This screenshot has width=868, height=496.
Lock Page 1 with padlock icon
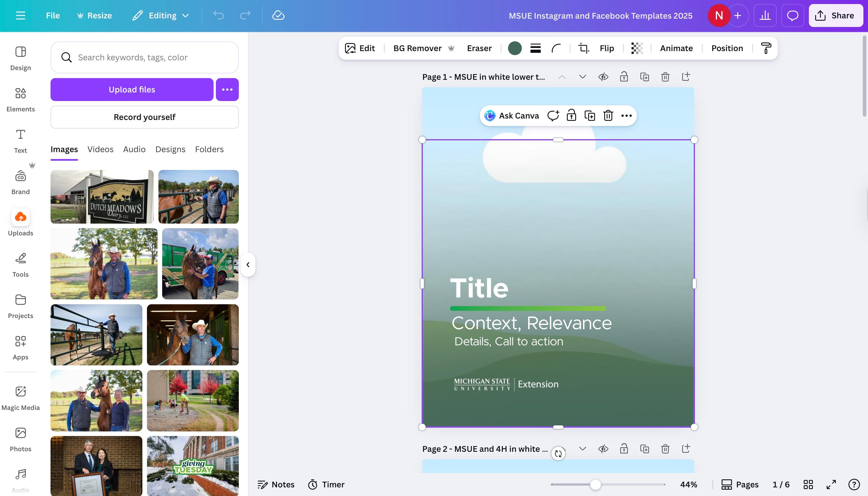pyautogui.click(x=624, y=77)
